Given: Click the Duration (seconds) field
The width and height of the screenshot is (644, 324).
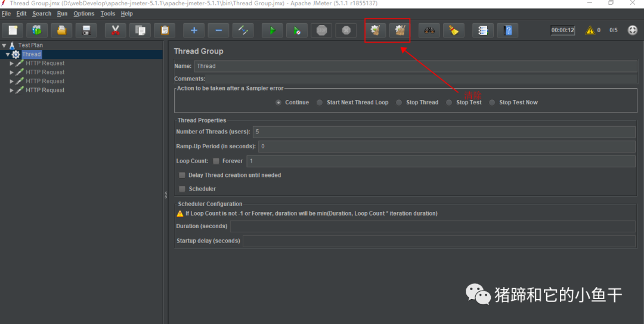Looking at the screenshot, I should click(433, 226).
